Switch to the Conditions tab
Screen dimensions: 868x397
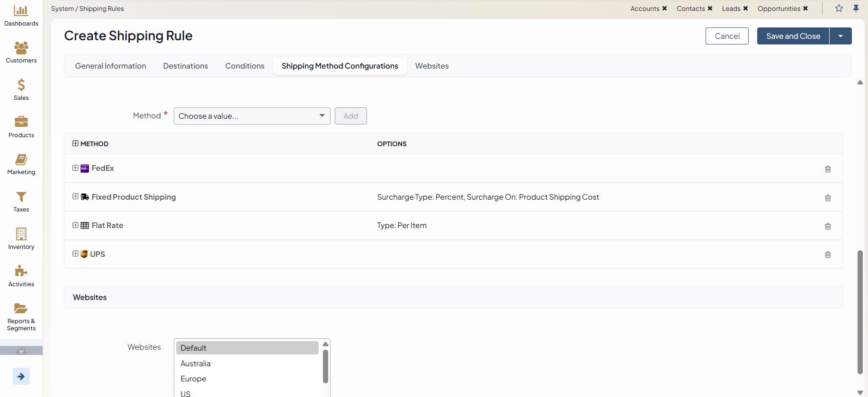pyautogui.click(x=244, y=66)
